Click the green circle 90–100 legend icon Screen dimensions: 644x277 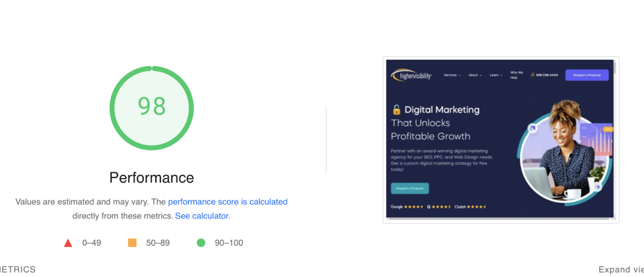pyautogui.click(x=201, y=243)
